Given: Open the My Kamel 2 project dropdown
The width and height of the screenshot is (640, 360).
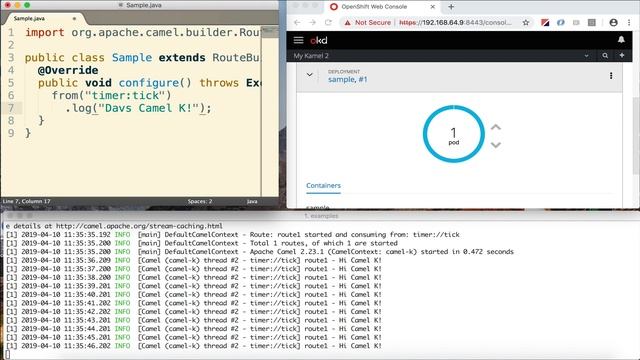Looking at the screenshot, I should coord(586,56).
